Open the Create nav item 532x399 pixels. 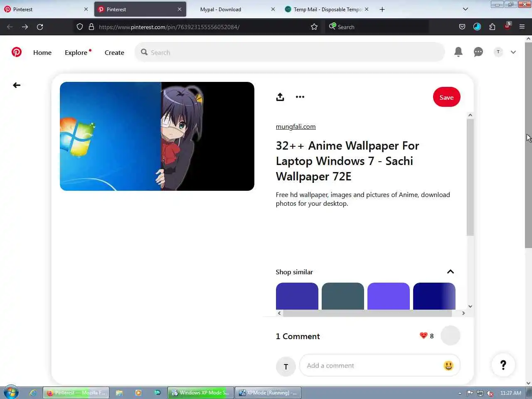click(x=114, y=52)
